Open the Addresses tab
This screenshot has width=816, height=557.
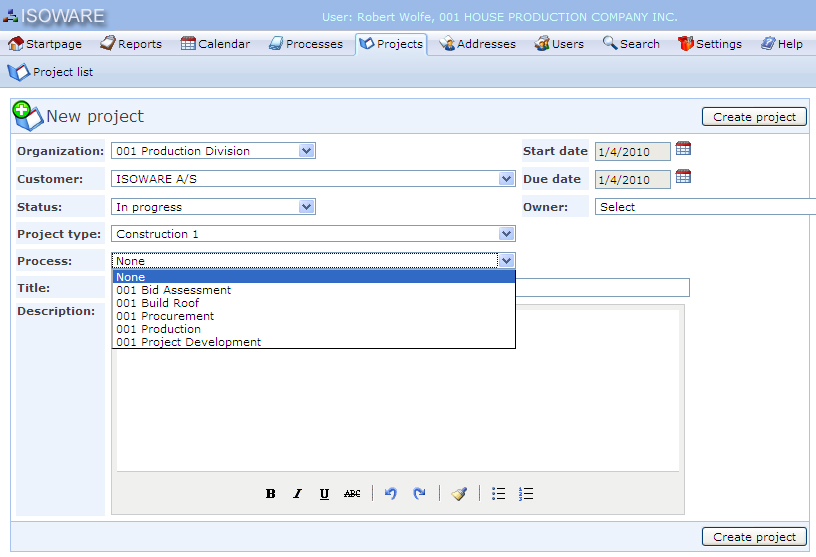point(478,44)
